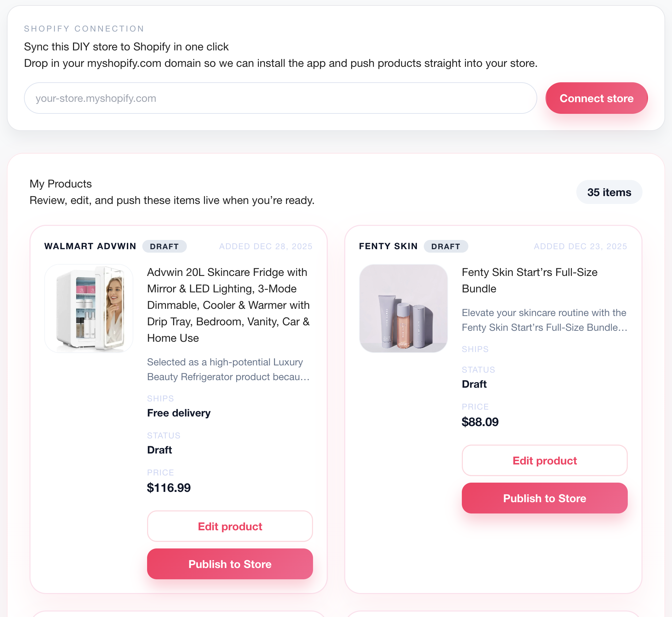
Task: Open Edit product for the Advwin skincare fridge
Action: 230,526
